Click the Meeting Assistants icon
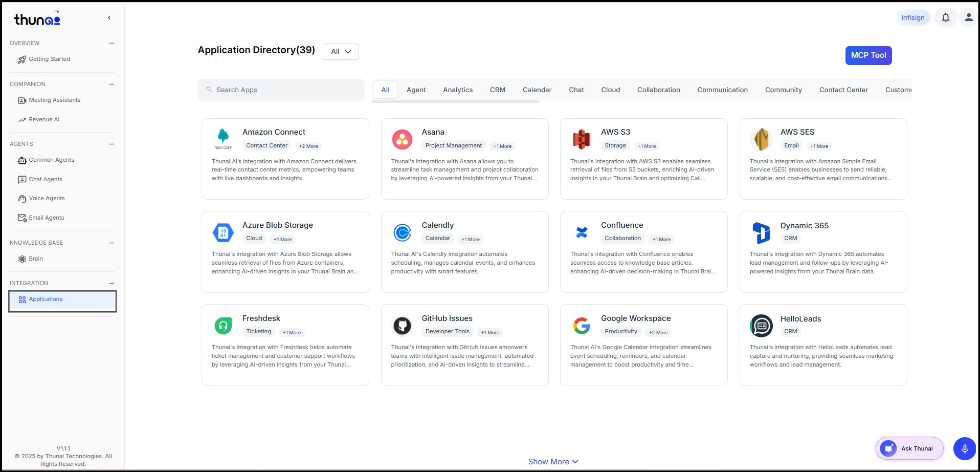980x472 pixels. click(22, 100)
